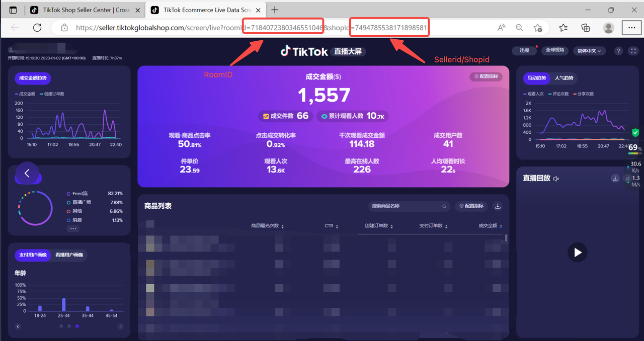Open browser Collections icon
644x341 pixels.
click(585, 28)
